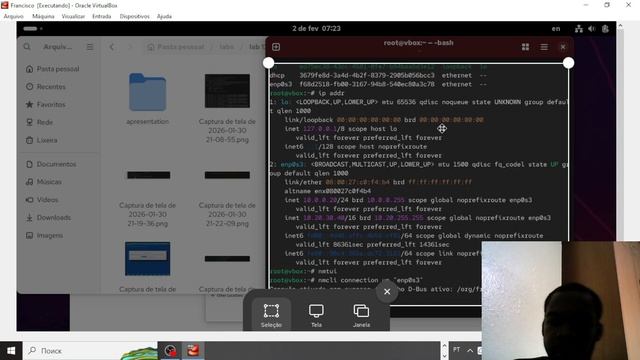The width and height of the screenshot is (640, 360).
Task: Select screenshot file 2026-01-30 21-19-36.png
Action: pos(147,198)
